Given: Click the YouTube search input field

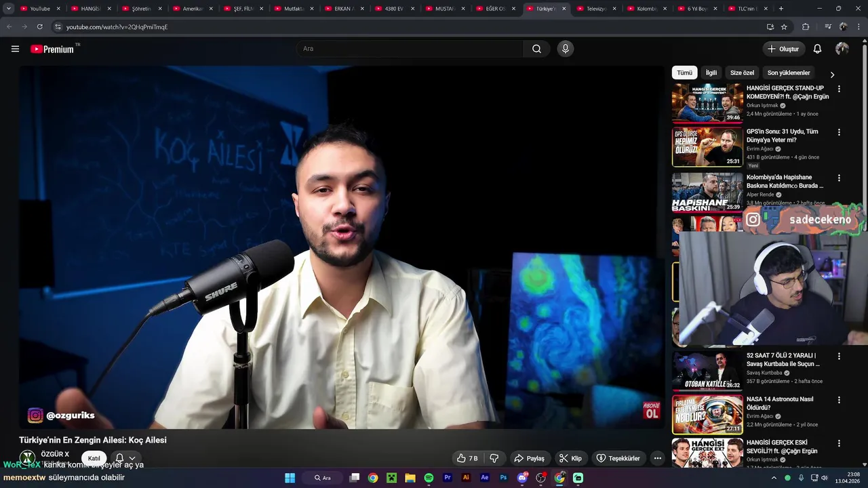Looking at the screenshot, I should point(410,49).
